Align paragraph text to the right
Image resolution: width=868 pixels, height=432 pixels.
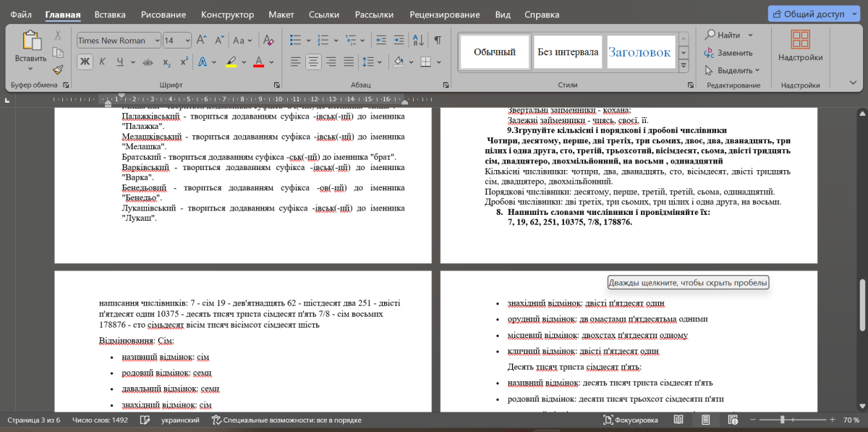[331, 62]
